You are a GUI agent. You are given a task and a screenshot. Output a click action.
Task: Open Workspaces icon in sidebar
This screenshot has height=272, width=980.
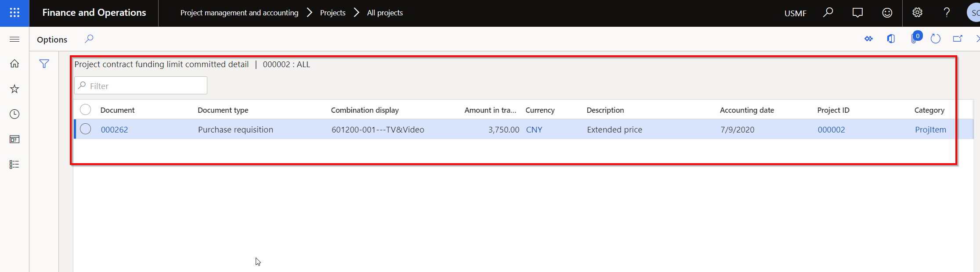[14, 140]
